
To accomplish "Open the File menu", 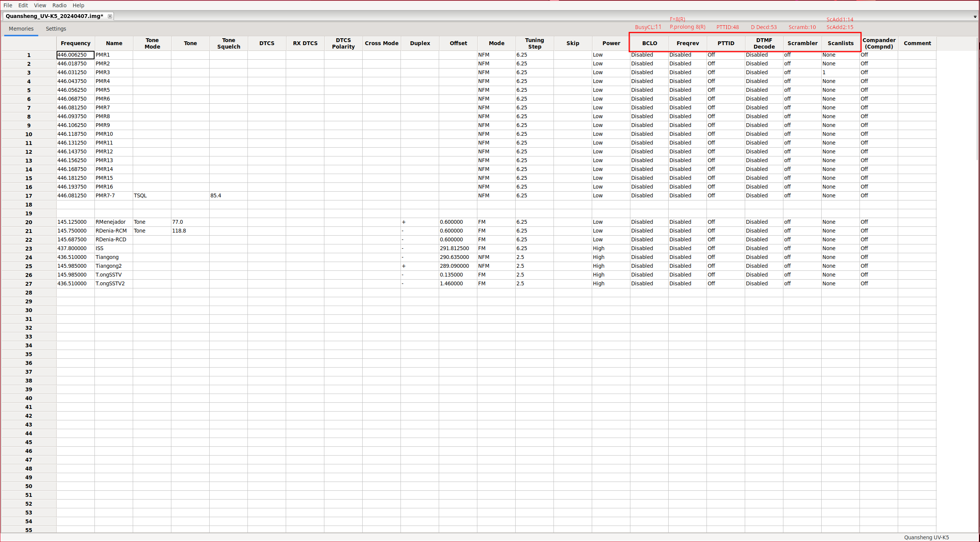I will pyautogui.click(x=8, y=5).
